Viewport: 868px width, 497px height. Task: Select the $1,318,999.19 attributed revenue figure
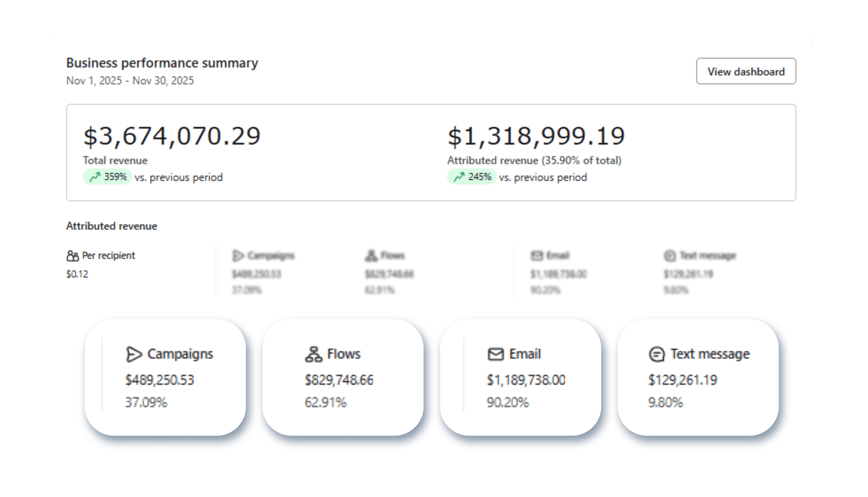pos(536,136)
